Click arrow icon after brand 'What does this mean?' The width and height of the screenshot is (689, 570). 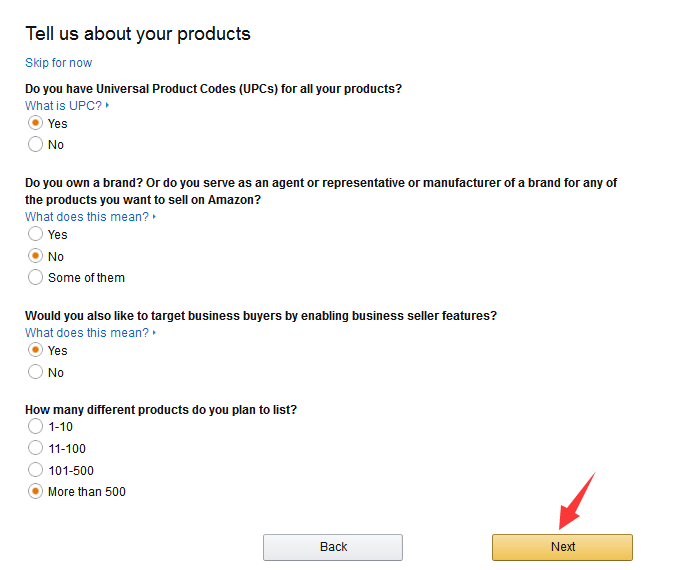point(155,217)
